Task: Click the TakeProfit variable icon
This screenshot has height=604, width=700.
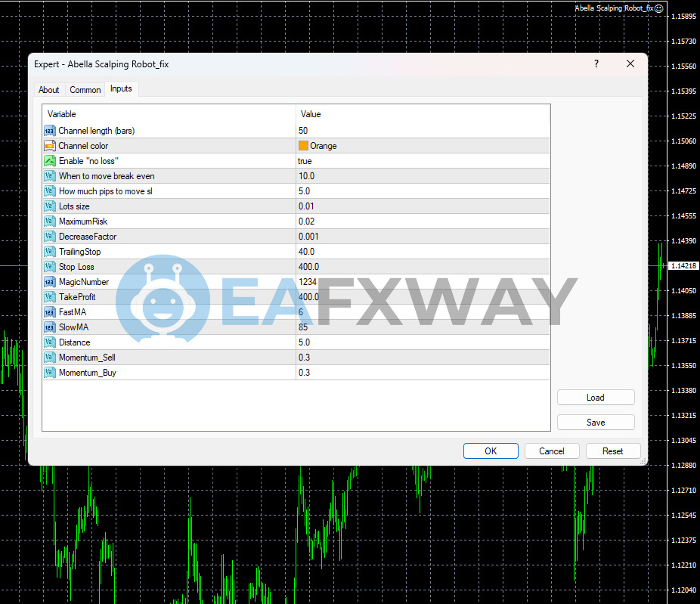Action: point(50,297)
